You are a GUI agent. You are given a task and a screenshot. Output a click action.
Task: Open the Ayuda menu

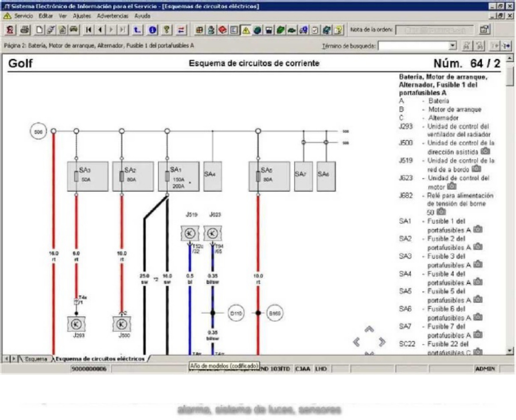[x=142, y=16]
